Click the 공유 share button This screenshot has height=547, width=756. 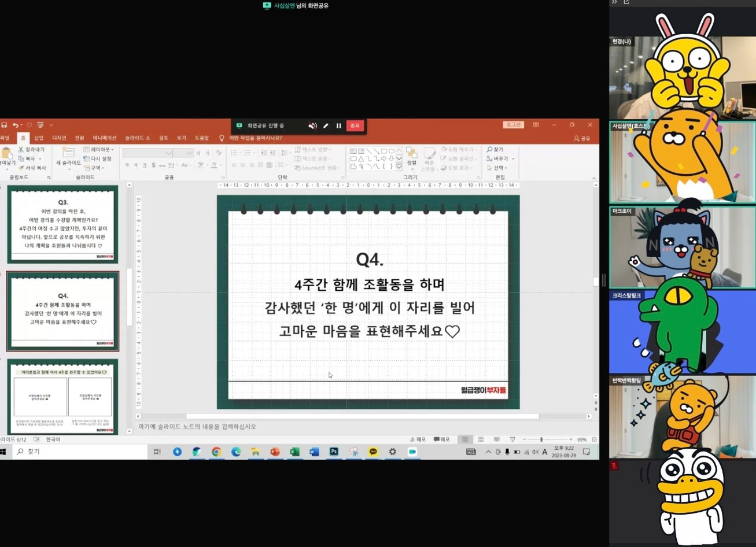(x=582, y=139)
